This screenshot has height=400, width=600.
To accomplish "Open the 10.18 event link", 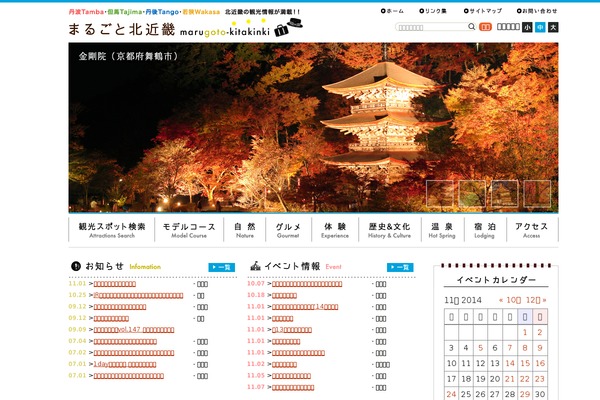I will click(x=284, y=296).
